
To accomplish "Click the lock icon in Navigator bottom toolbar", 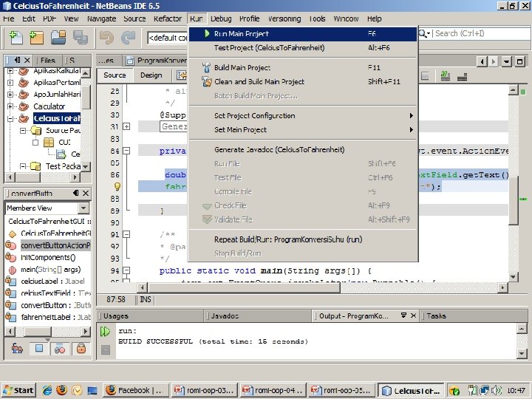I will [x=81, y=349].
